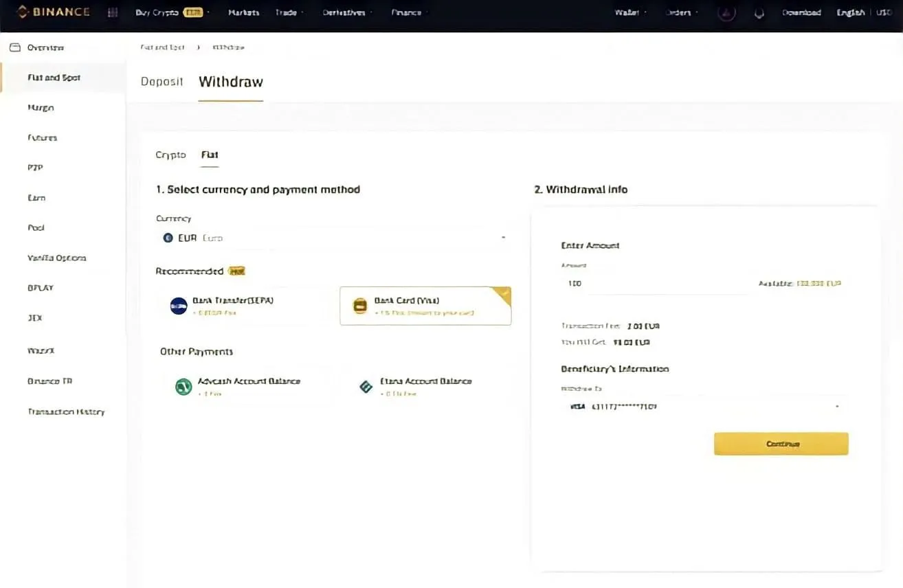Screen dimensions: 903x588
Task: Switch to the Crypto tab
Action: click(170, 155)
